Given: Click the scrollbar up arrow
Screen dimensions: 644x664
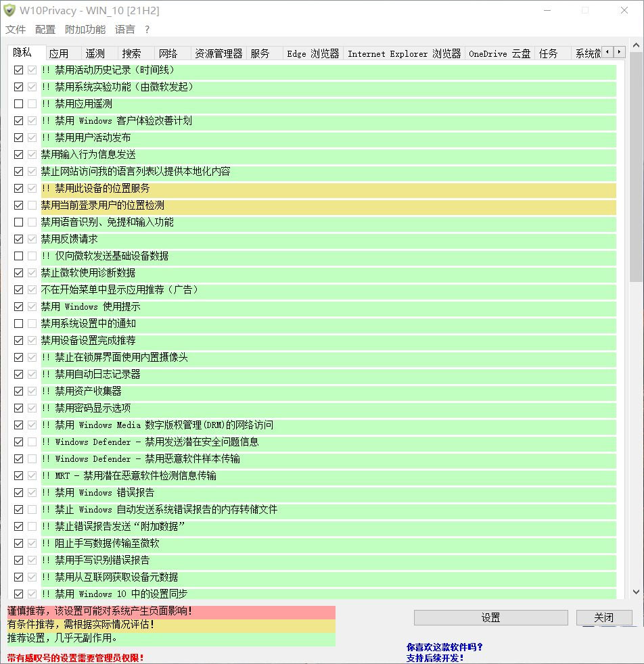Looking at the screenshot, I should (x=636, y=45).
